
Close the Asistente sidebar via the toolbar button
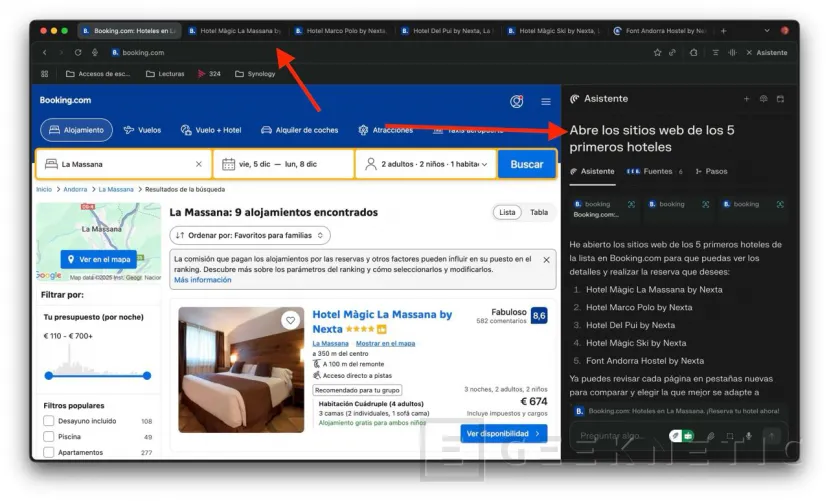pos(767,52)
